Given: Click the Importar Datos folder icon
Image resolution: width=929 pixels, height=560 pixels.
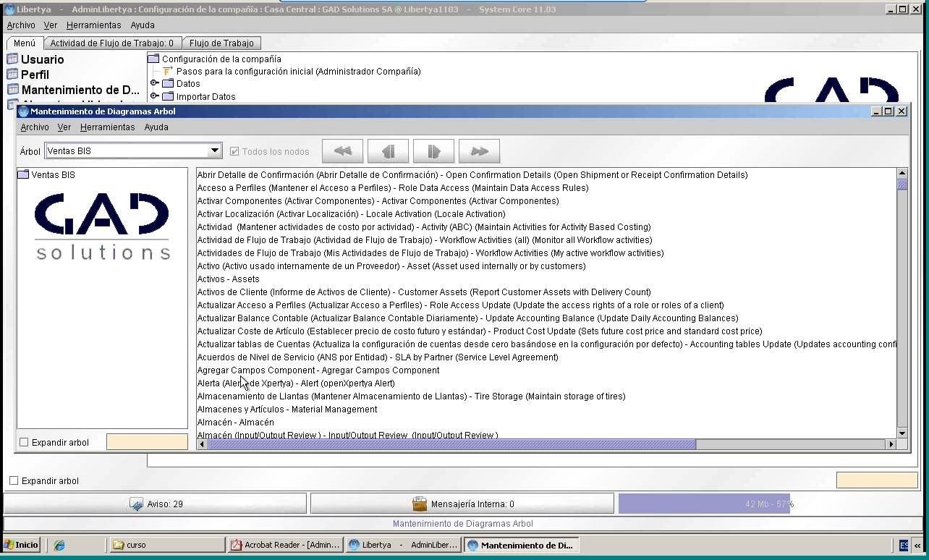Looking at the screenshot, I should coord(168,96).
